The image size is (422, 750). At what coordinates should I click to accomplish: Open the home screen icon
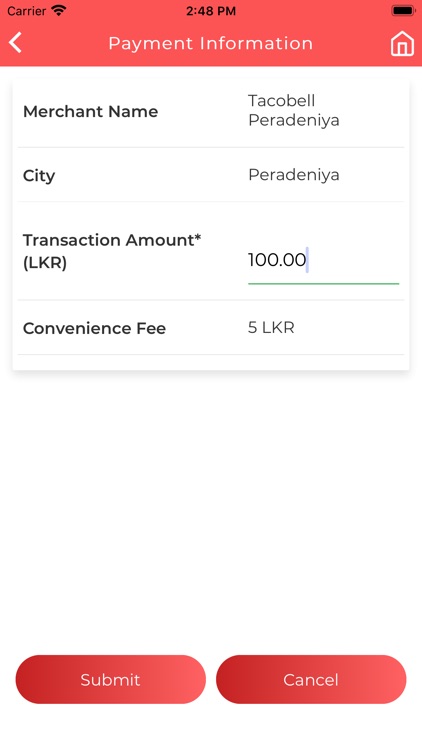coord(402,44)
